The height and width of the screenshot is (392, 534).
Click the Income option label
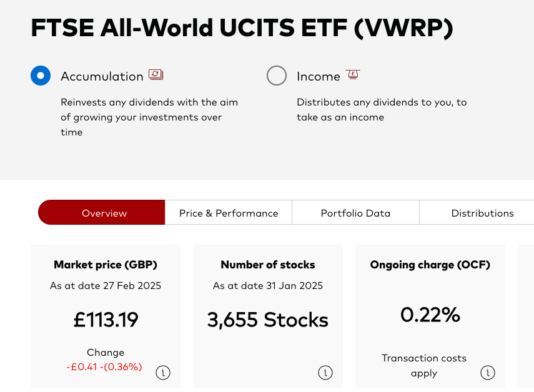319,76
